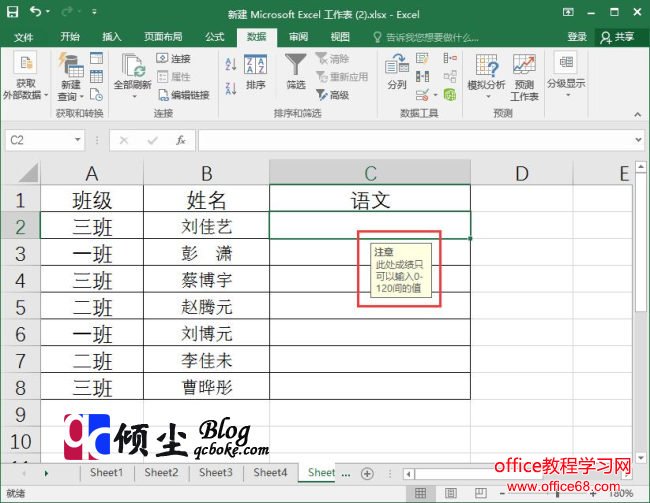Image resolution: width=650 pixels, height=503 pixels.
Task: Open Quick Access Toolbar customize dropdown
Action: [95, 12]
